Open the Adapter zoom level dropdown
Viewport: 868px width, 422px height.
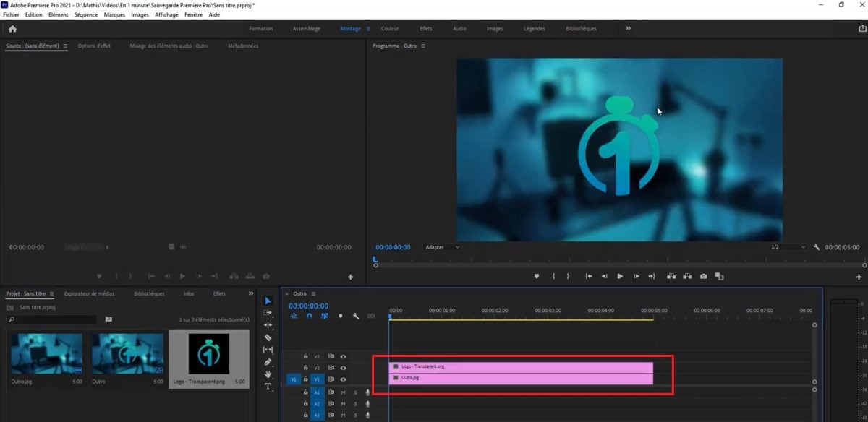tap(443, 247)
